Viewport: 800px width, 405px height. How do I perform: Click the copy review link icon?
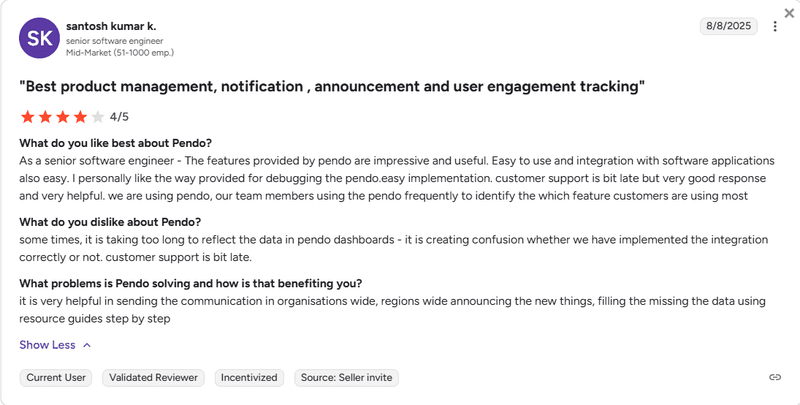click(774, 377)
